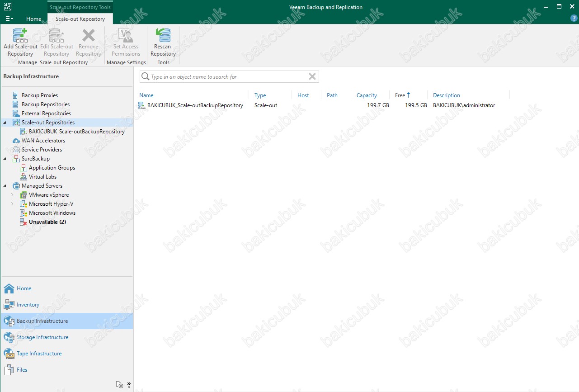The width and height of the screenshot is (579, 392).
Task: Sort by the Host column header
Action: click(303, 95)
